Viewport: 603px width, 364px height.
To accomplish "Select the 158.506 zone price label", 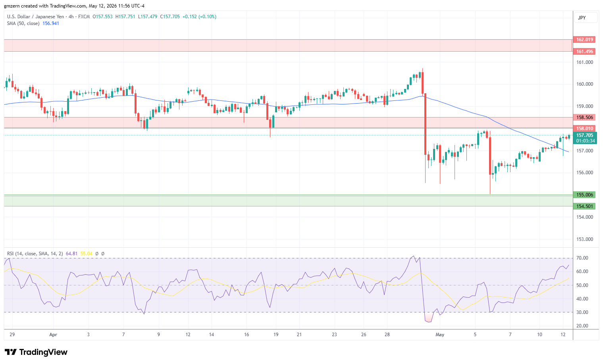I will pyautogui.click(x=585, y=117).
